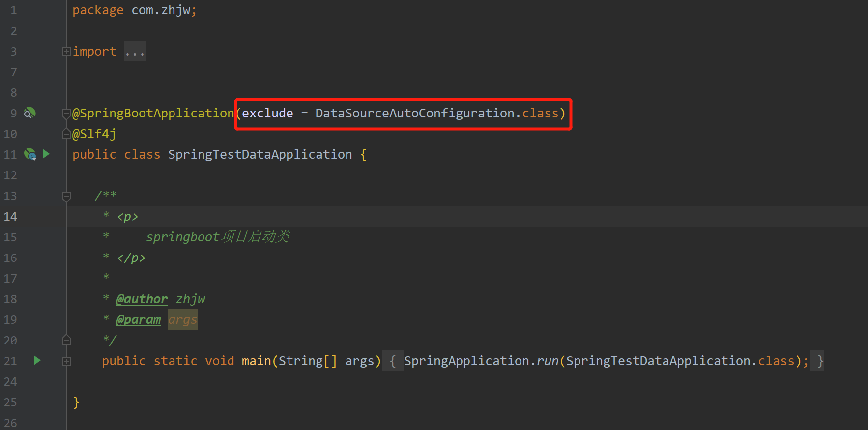This screenshot has width=868, height=430.
Task: Toggle the fold marker next to @Slf4j
Action: point(66,134)
